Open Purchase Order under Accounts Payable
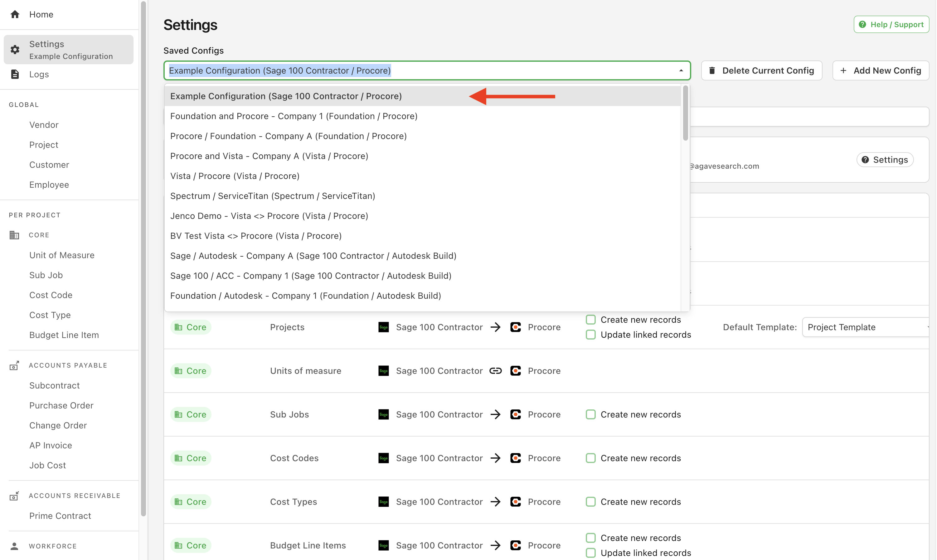Viewport: 937px width, 560px height. coord(61,405)
